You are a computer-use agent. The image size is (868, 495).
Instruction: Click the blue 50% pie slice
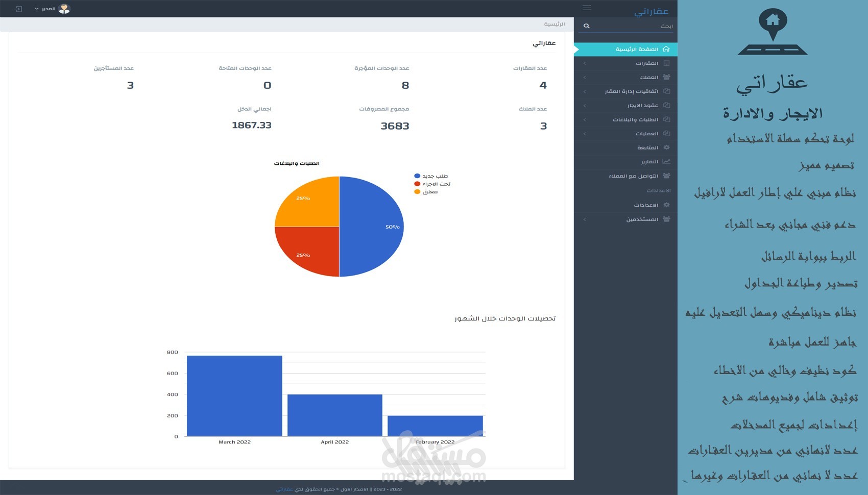373,227
